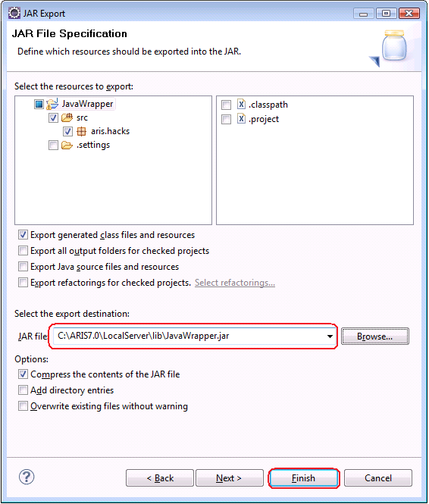Click into the JAR file path field
Viewport: 429px width, 504px height.
point(189,337)
